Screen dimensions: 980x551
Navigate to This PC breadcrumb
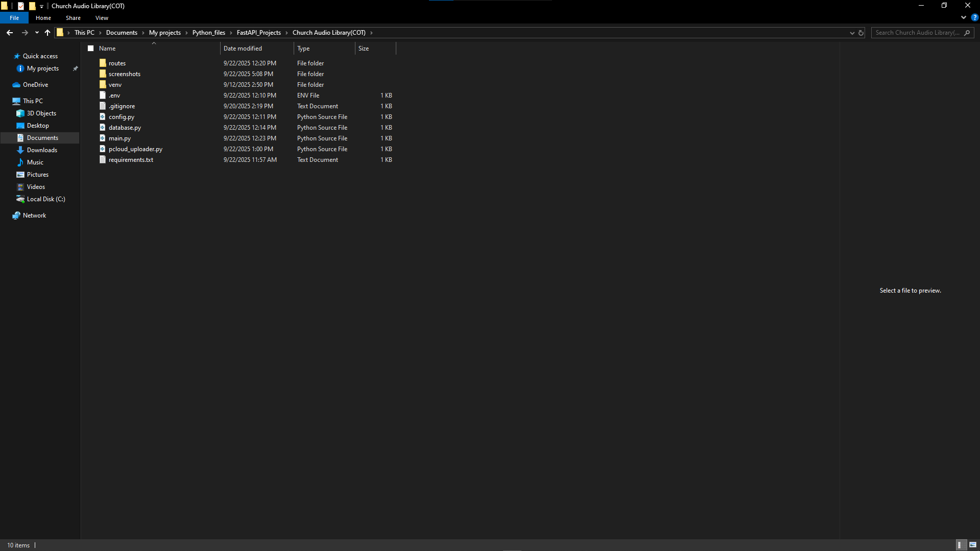(84, 33)
